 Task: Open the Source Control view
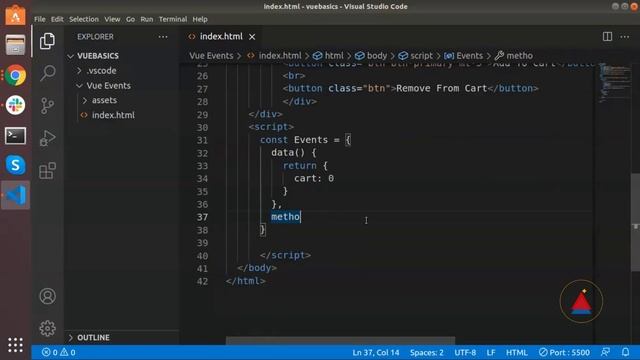(x=47, y=106)
